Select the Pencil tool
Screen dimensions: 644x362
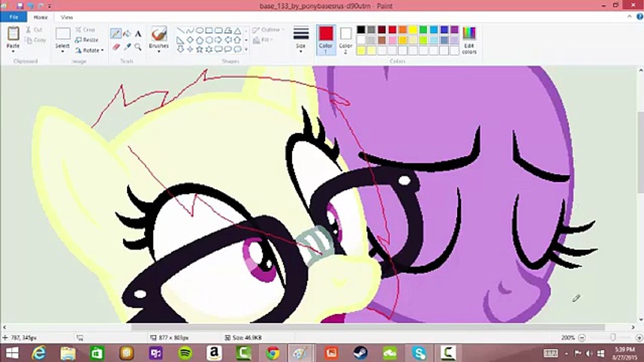pos(116,34)
